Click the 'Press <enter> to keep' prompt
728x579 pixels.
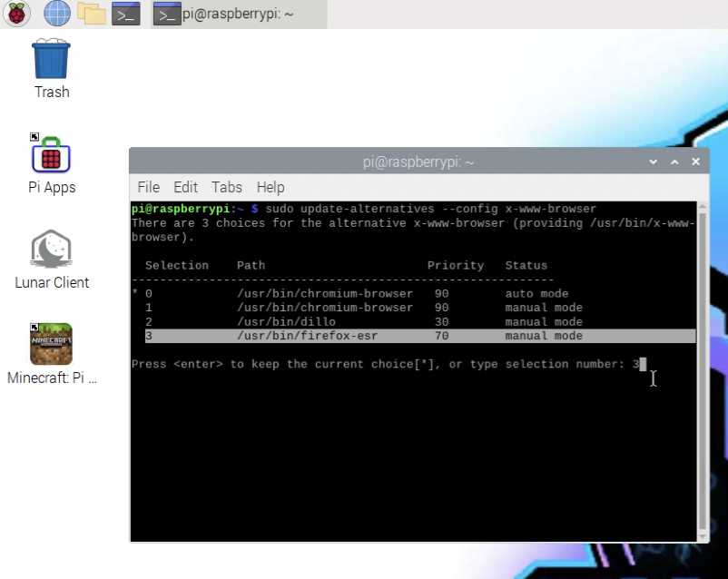[x=386, y=364]
